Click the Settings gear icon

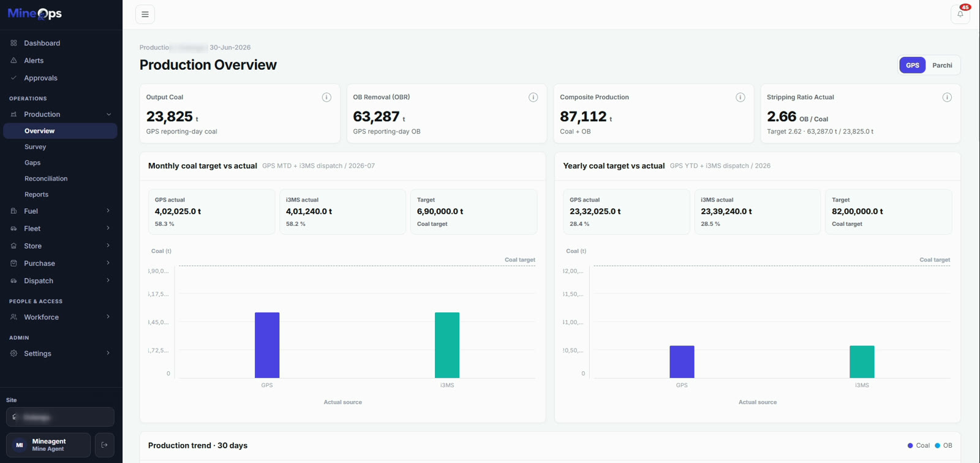(x=13, y=353)
